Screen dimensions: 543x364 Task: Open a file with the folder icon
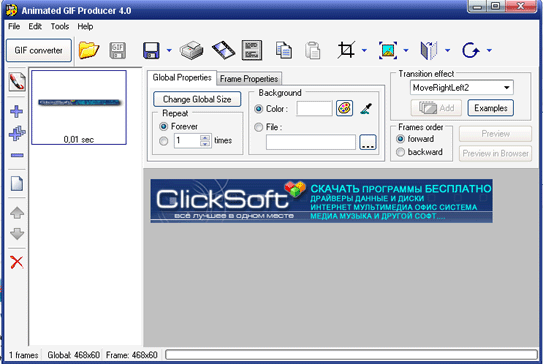click(89, 50)
